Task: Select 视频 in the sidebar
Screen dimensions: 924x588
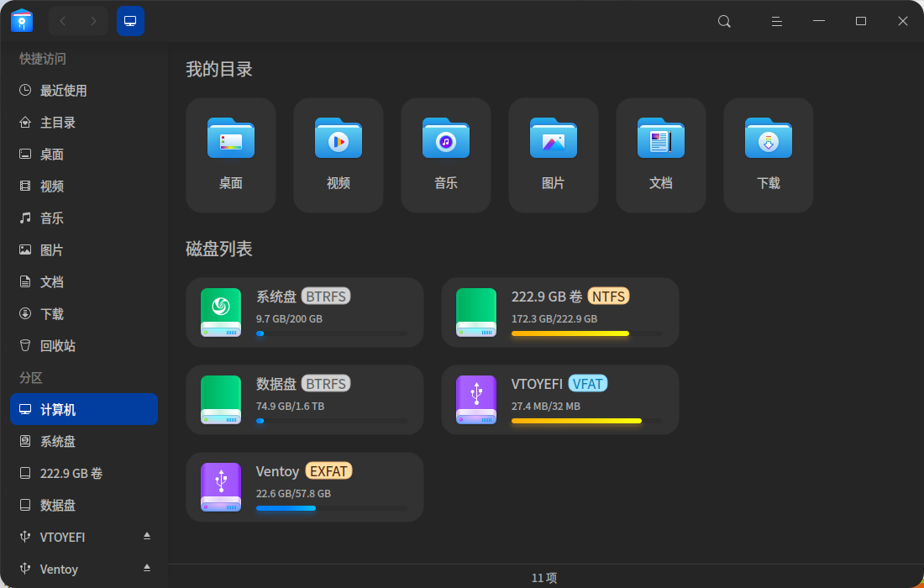Action: click(84, 186)
